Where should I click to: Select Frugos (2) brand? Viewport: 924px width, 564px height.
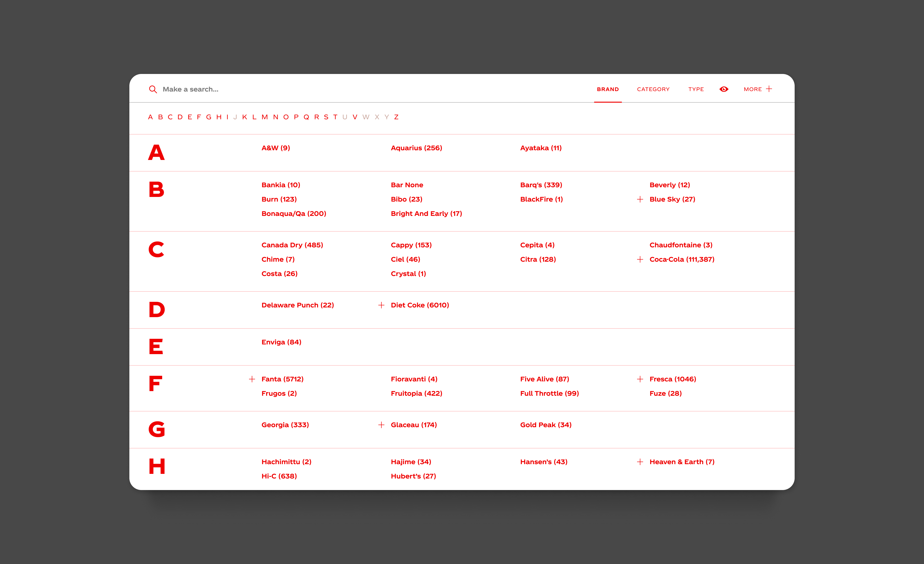coord(279,393)
